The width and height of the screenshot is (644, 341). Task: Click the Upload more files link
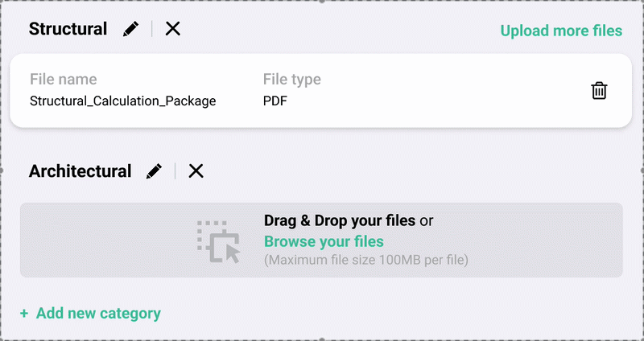click(x=561, y=31)
